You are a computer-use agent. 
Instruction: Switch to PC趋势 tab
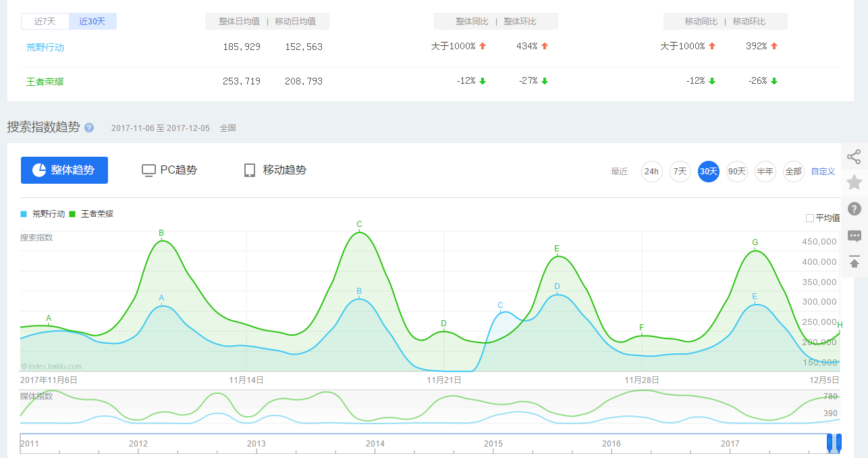[x=169, y=170]
